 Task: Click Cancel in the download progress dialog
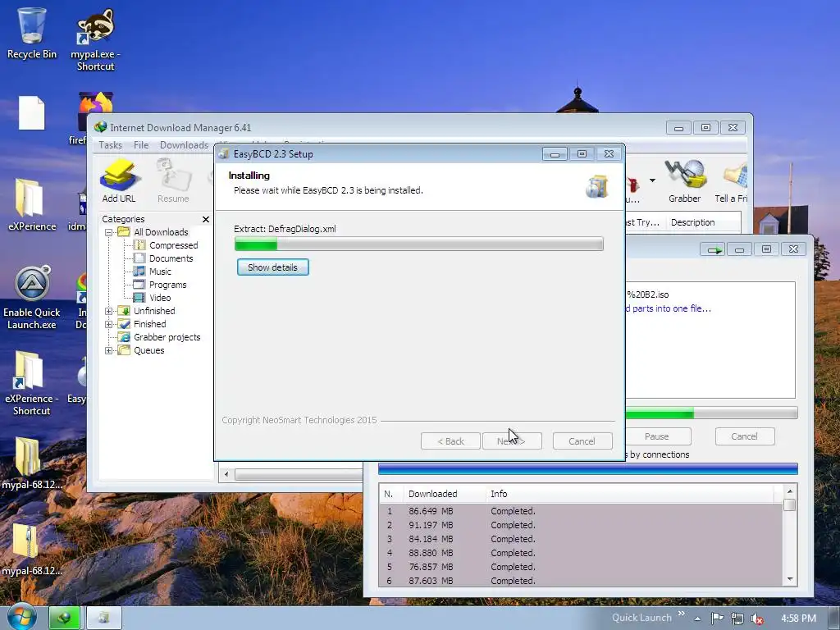tap(745, 436)
